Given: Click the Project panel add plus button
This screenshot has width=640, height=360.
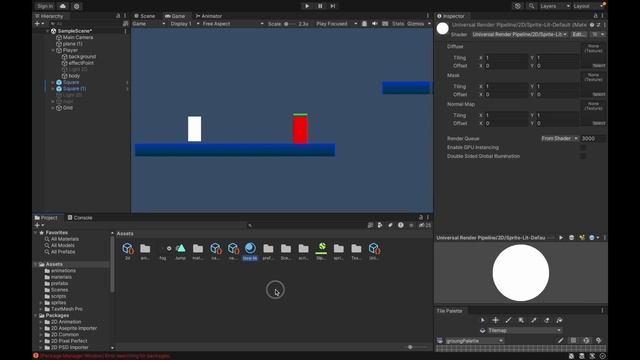Looking at the screenshot, I should (x=37, y=225).
